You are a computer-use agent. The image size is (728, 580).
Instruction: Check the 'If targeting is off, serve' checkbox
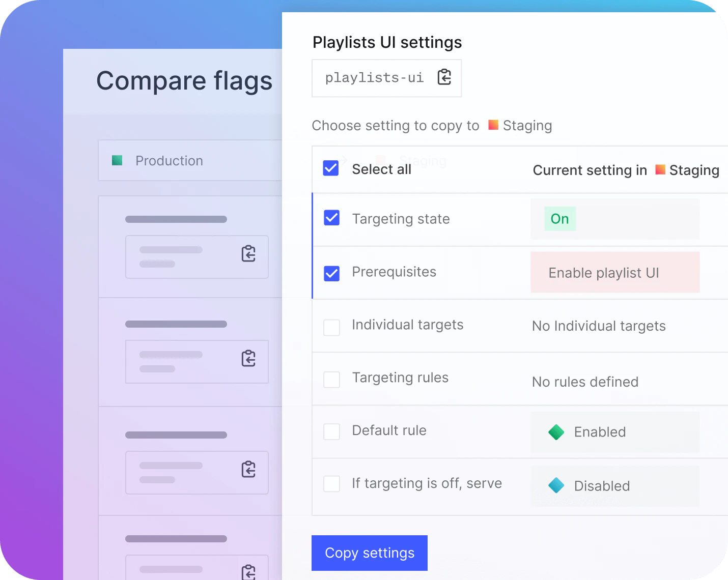pyautogui.click(x=331, y=484)
